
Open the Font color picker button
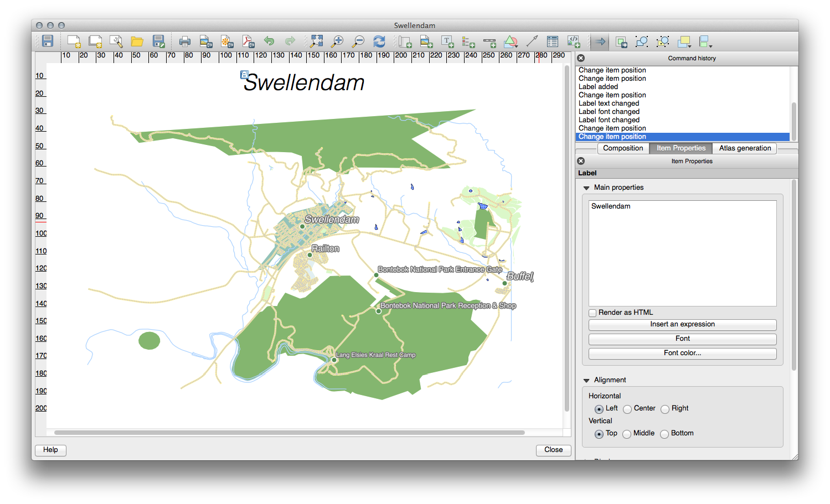[x=682, y=353]
